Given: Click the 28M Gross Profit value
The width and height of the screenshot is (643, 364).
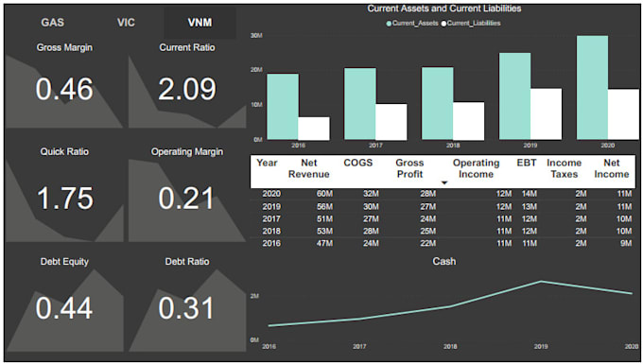Looking at the screenshot, I should (x=427, y=194).
